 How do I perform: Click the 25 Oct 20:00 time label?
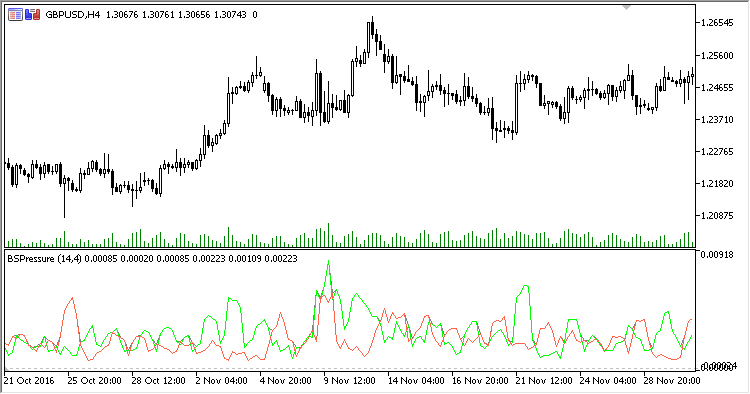[94, 381]
